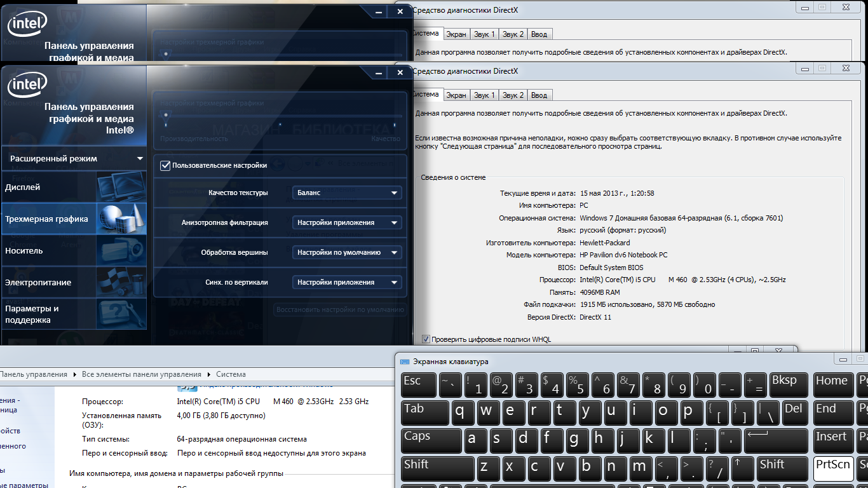Click the Hewlett-Packard manufacturer value

click(x=605, y=243)
